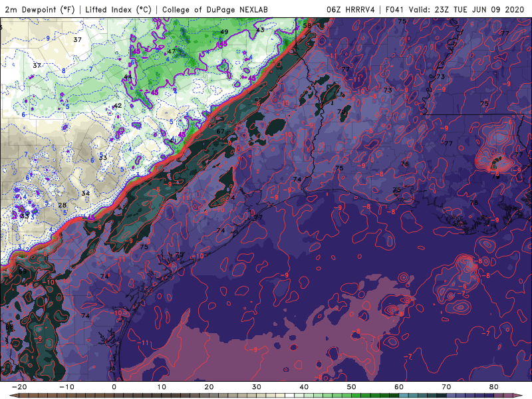Click the '34' dewpoint station value
This screenshot has height=399, width=532.
(x=86, y=193)
